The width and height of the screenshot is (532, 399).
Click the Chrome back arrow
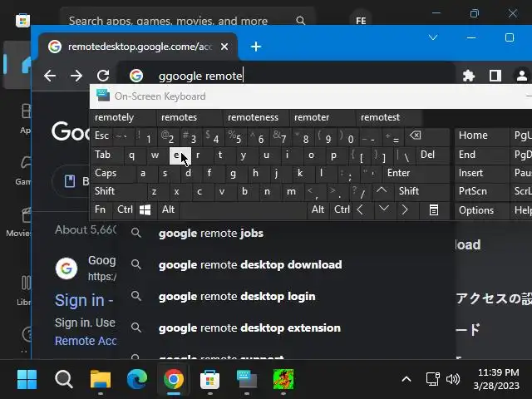click(x=50, y=76)
